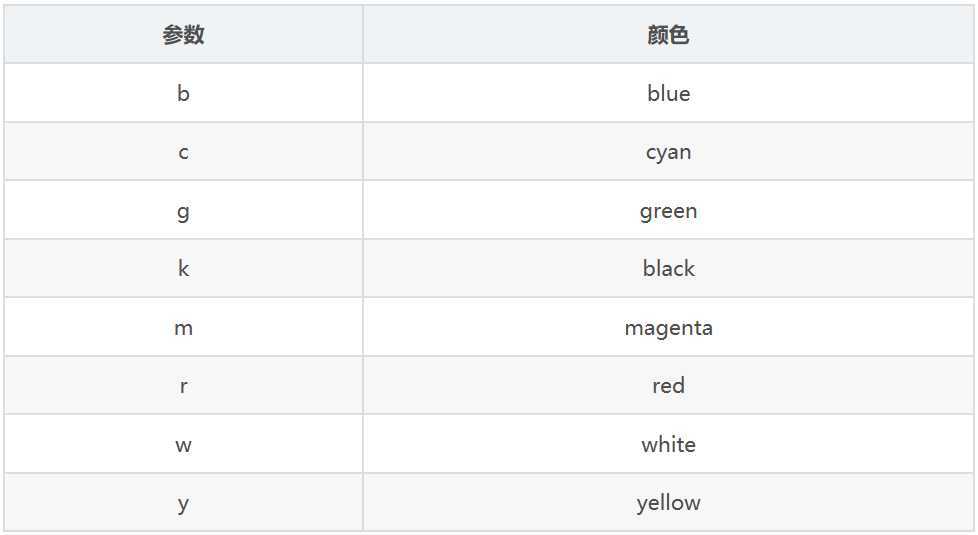Select the 'blue' color cell
This screenshot has height=535, width=978.
pos(668,93)
